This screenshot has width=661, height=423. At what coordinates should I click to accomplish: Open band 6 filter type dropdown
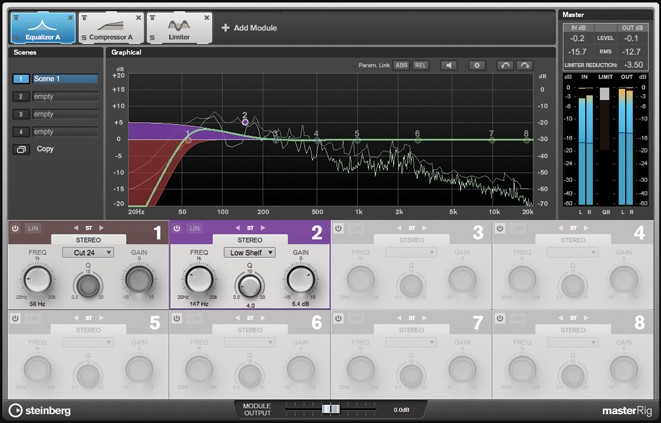(250, 342)
